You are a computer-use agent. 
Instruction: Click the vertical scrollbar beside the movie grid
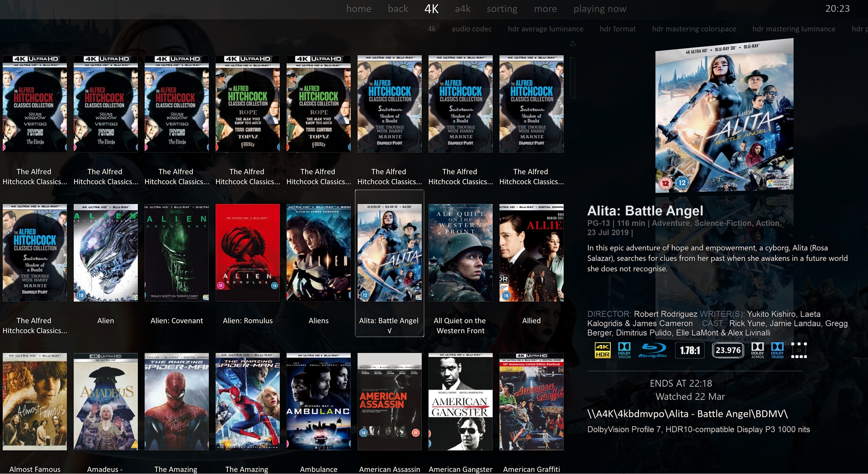click(572, 77)
